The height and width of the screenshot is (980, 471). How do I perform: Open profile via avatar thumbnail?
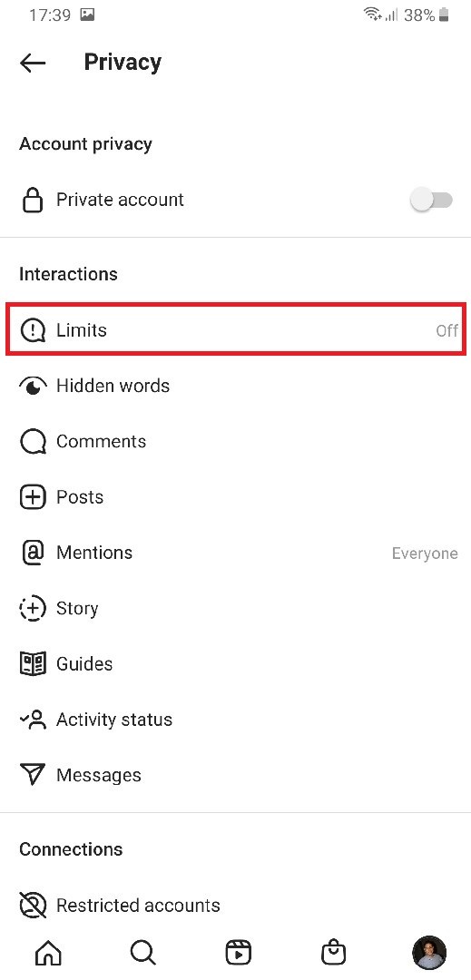pyautogui.click(x=430, y=953)
